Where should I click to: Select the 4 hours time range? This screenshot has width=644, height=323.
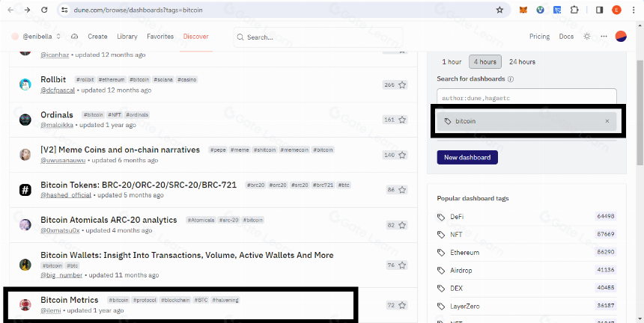point(485,62)
